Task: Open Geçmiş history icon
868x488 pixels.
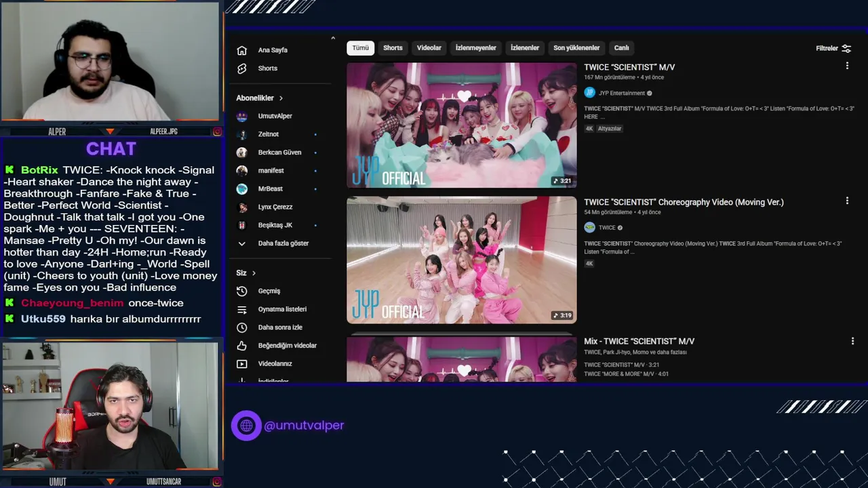Action: point(241,291)
